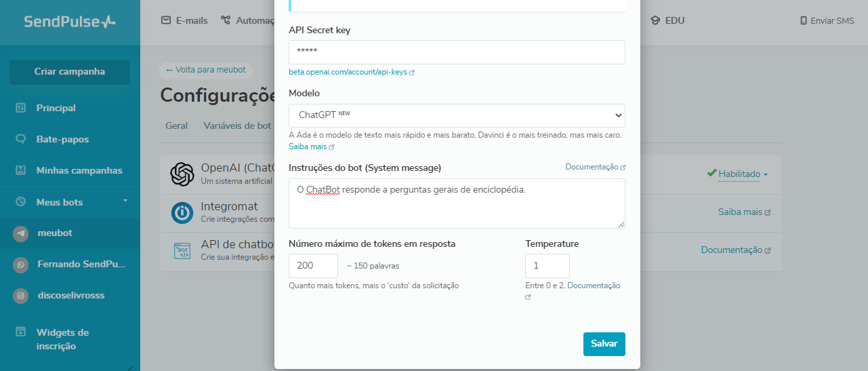Select the Telegram meubot icon

pos(21,233)
